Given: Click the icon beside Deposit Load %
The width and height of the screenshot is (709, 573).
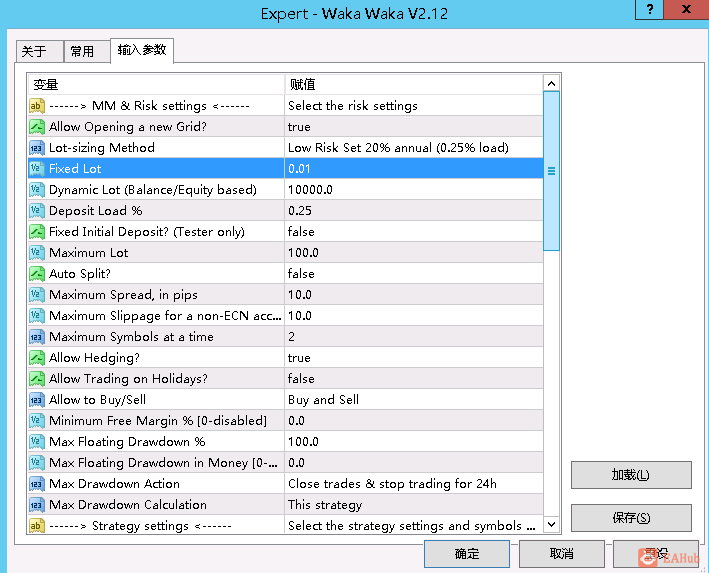Looking at the screenshot, I should pyautogui.click(x=37, y=211).
